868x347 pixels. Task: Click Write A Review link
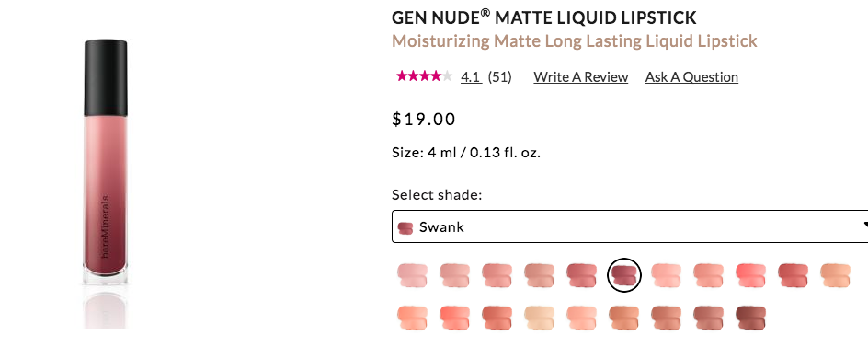point(581,77)
